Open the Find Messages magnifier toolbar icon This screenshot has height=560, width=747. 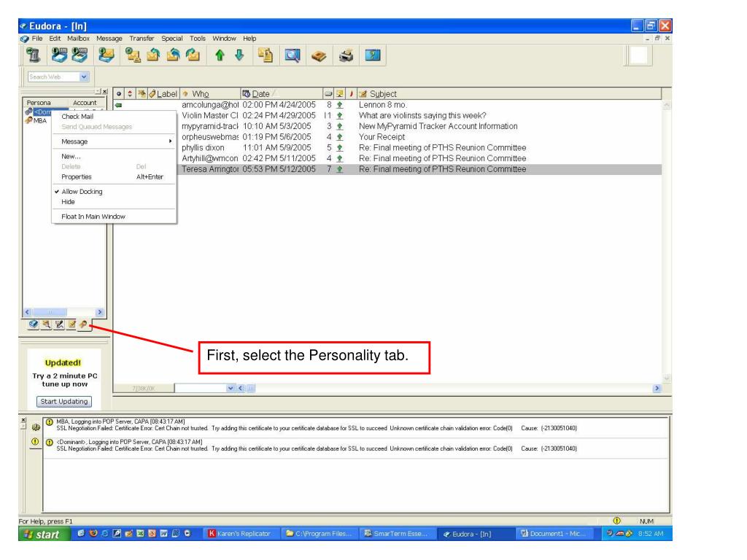click(292, 55)
